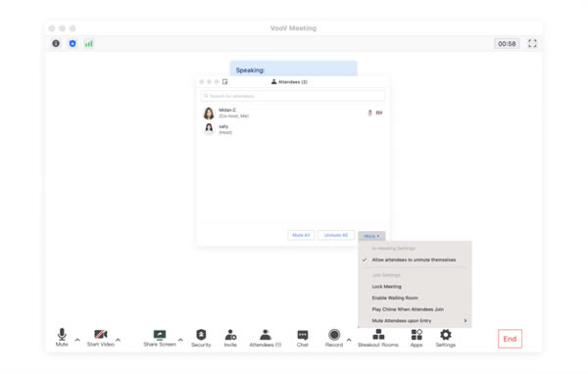Screen dimensions: 588x374
Task: Toggle Allow attendees to unmute themselves
Action: pyautogui.click(x=415, y=259)
